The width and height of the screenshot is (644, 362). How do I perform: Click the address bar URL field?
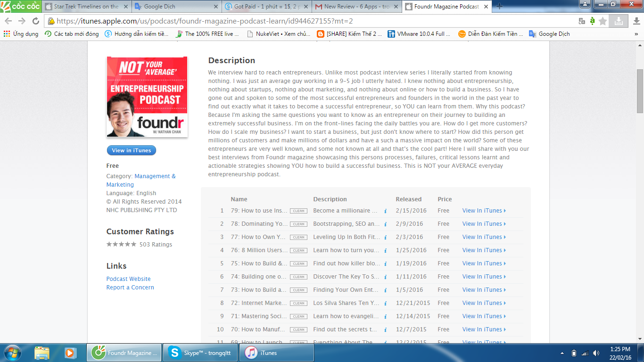pyautogui.click(x=311, y=21)
